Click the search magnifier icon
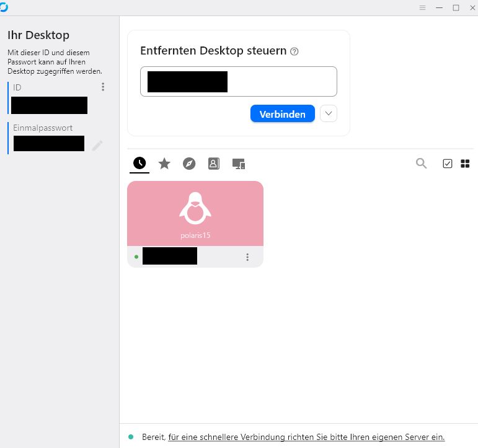Image resolution: width=478 pixels, height=448 pixels. click(422, 164)
